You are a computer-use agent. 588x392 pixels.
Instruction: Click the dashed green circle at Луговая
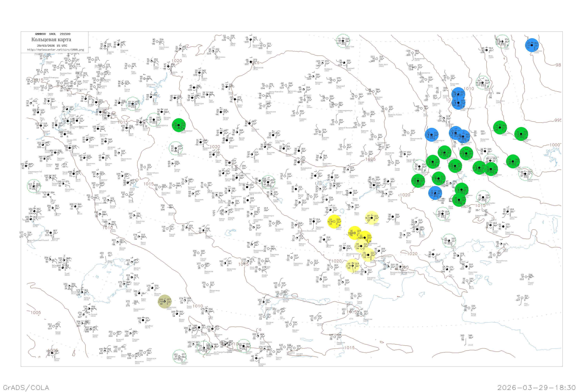pos(243,346)
